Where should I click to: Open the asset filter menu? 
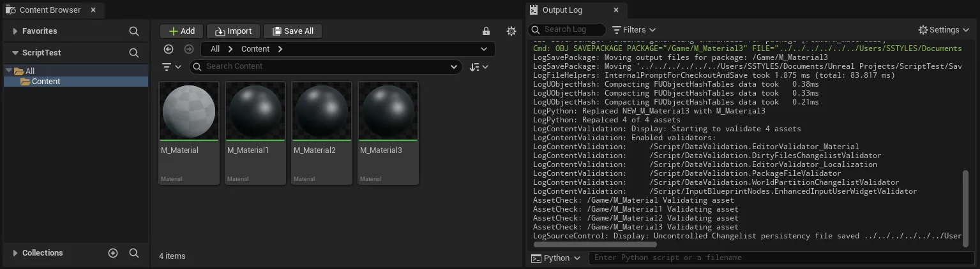[172, 66]
